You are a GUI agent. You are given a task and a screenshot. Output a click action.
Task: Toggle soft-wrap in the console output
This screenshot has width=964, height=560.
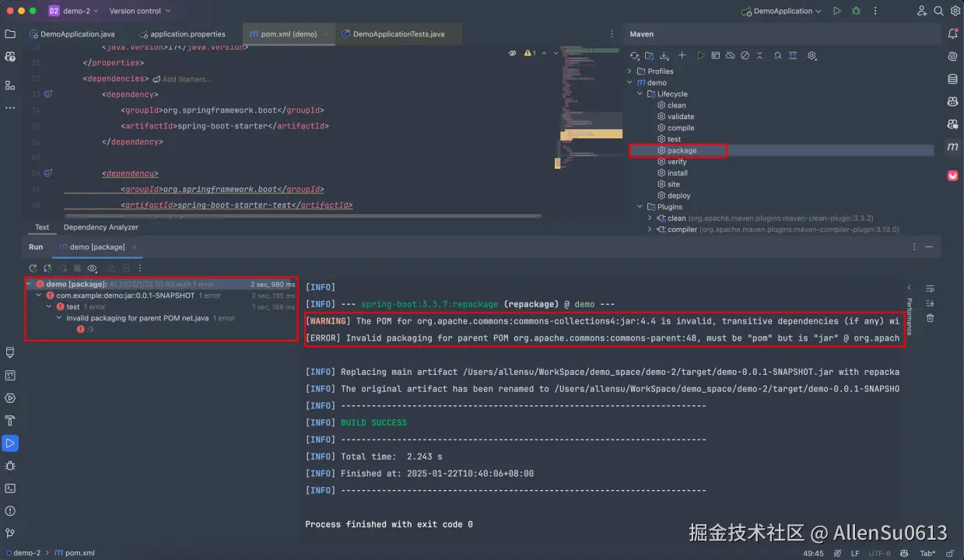click(x=930, y=289)
